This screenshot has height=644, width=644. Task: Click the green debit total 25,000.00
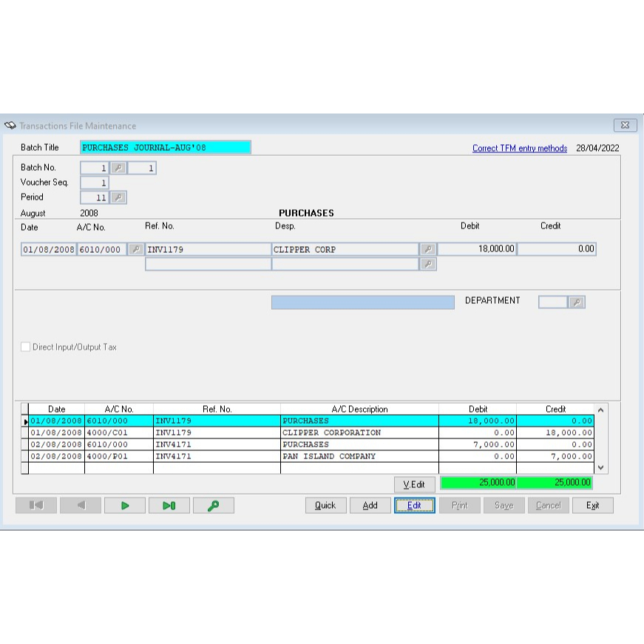point(478,483)
